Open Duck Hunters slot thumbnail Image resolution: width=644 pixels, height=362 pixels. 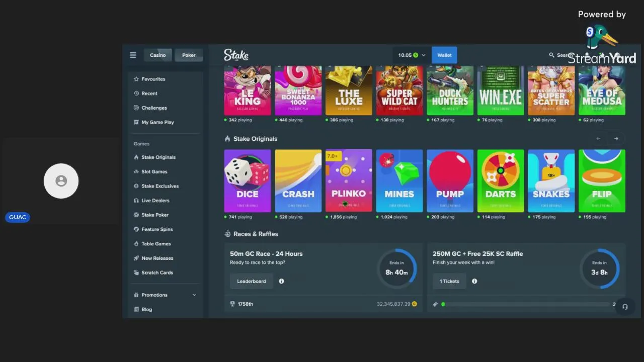pyautogui.click(x=450, y=90)
